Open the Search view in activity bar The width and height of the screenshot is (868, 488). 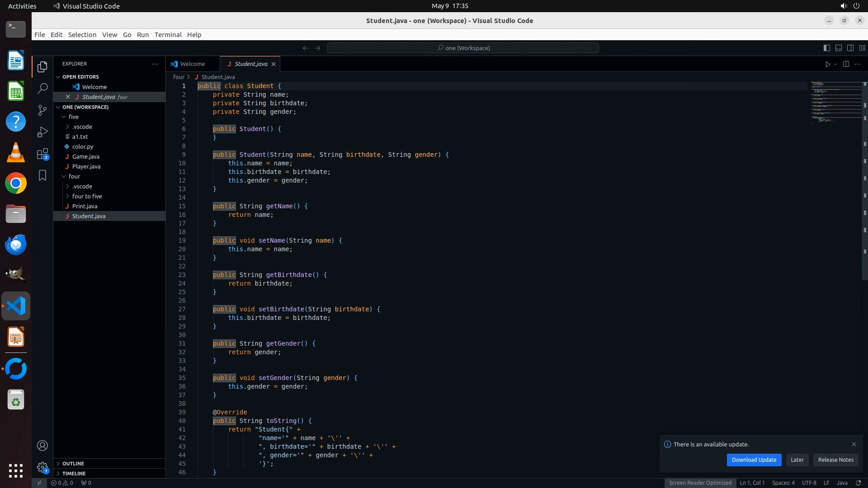pos(42,88)
